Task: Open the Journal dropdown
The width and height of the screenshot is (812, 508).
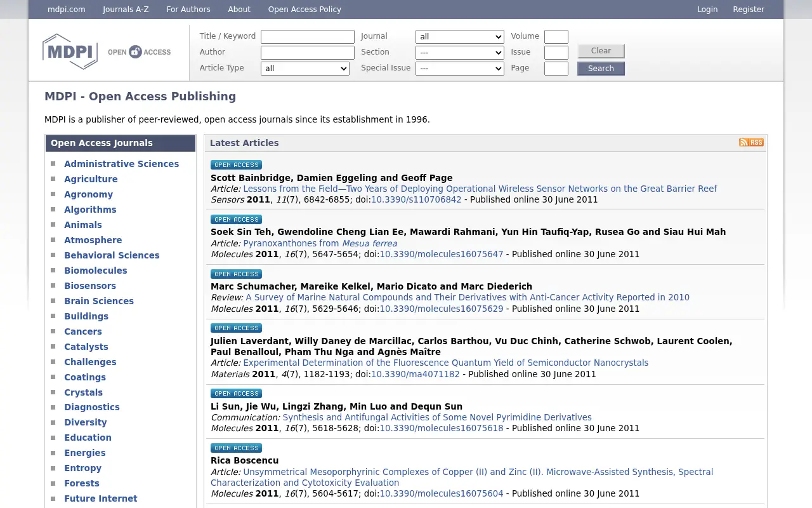Action: pos(460,37)
